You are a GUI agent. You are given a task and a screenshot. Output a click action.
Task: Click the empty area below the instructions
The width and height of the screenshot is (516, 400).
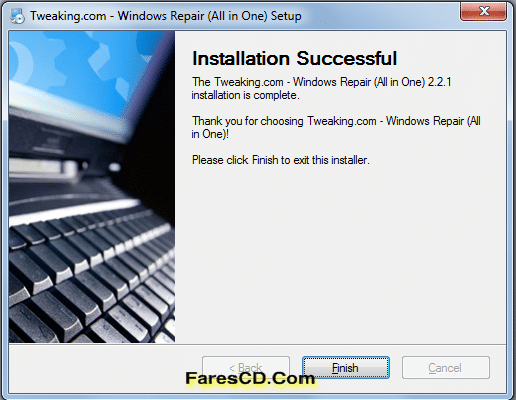[340, 253]
